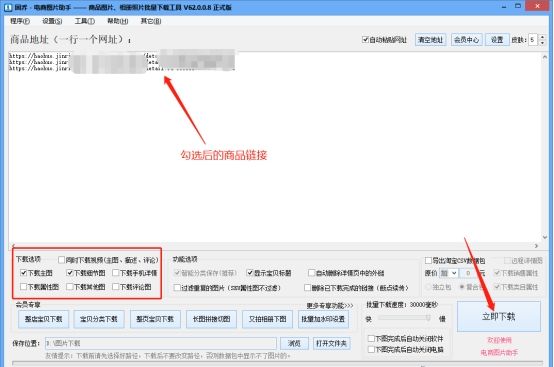The height and width of the screenshot is (367, 554).
Task: Open 会员中心
Action: [x=466, y=40]
